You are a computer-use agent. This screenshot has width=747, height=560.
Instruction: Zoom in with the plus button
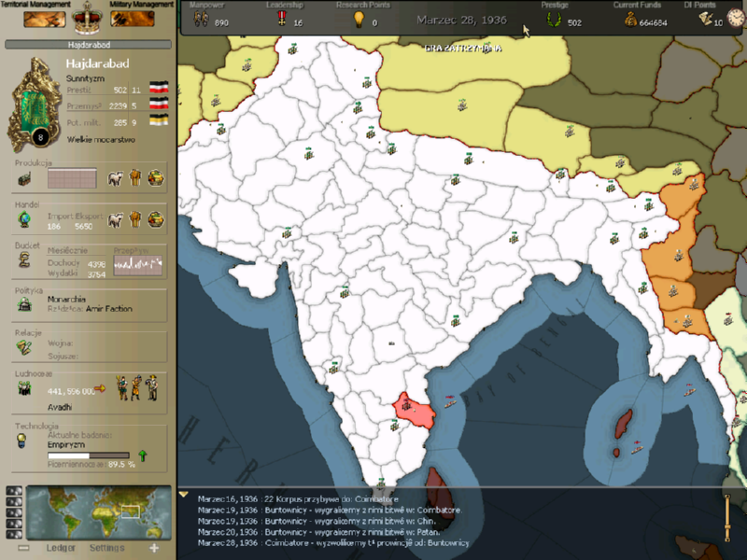154,548
